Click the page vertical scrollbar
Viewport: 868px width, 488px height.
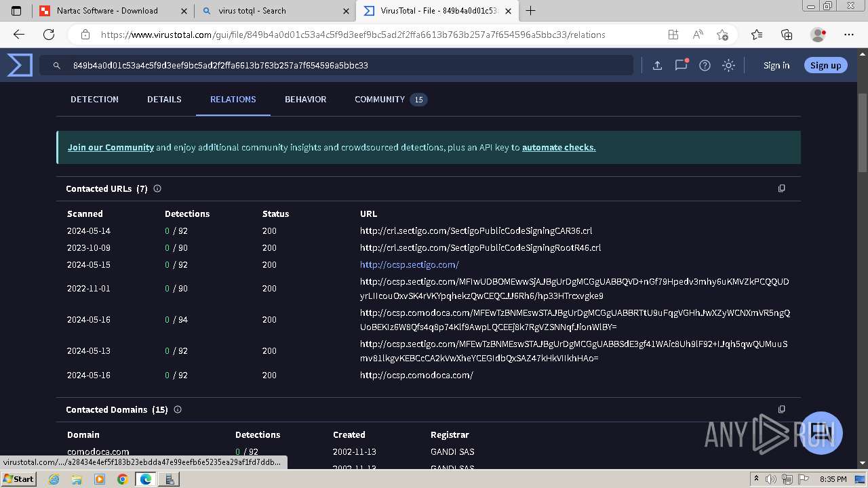(x=863, y=133)
